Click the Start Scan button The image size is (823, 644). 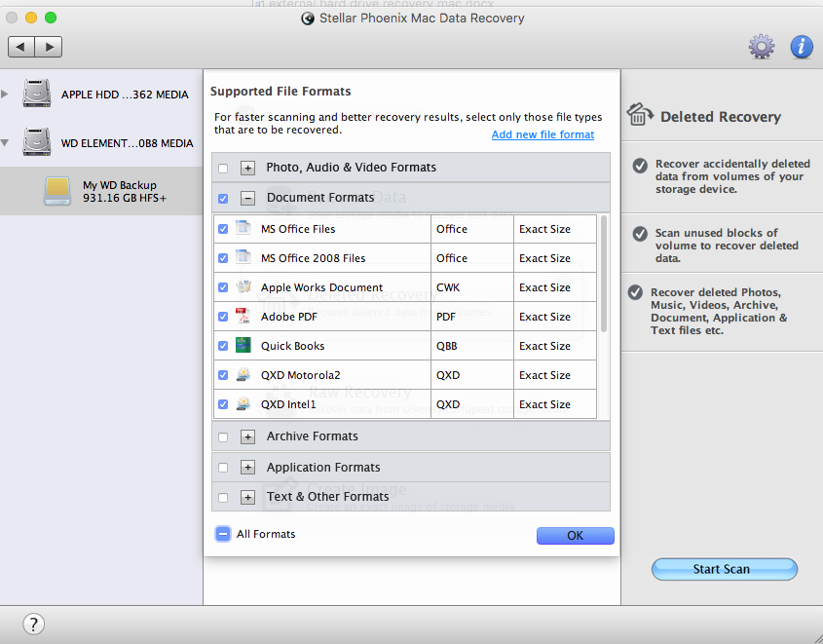pos(725,569)
